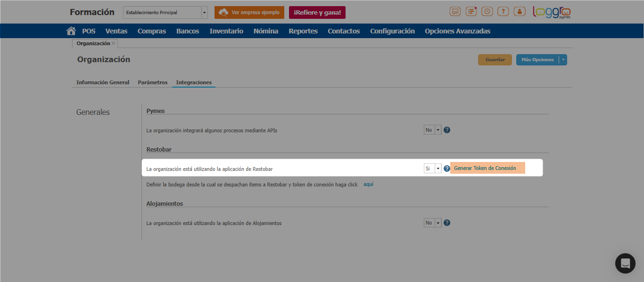The width and height of the screenshot is (644, 282).
Task: Click the 'aquí' link for bodega
Action: tap(368, 184)
